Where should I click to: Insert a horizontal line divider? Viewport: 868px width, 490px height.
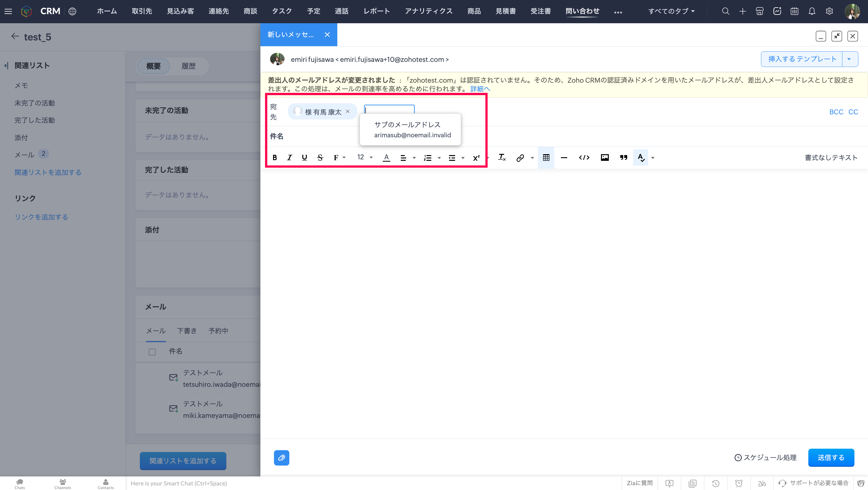point(564,157)
